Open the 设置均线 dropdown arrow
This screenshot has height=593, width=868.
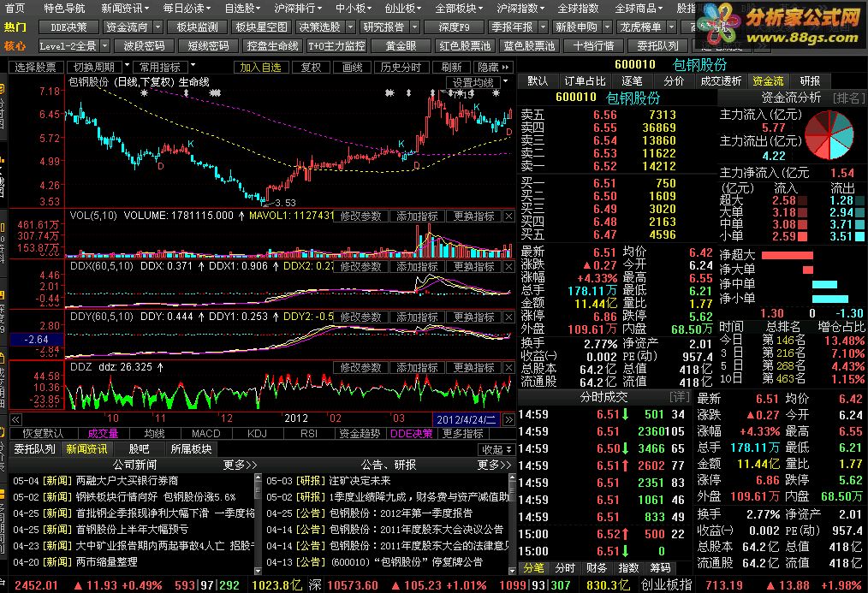click(x=505, y=81)
